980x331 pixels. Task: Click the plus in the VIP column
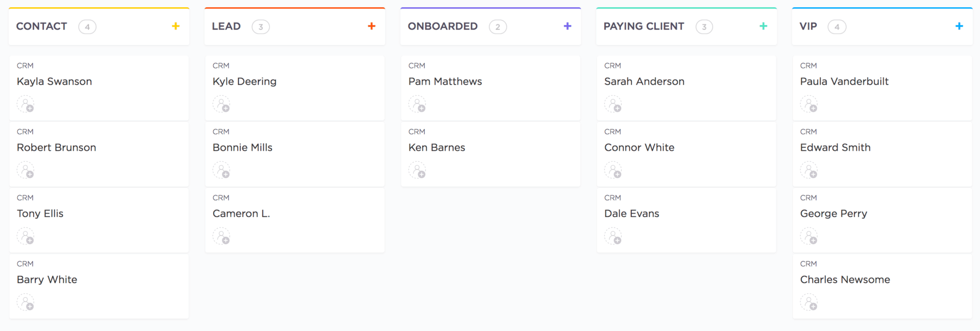coord(959,26)
